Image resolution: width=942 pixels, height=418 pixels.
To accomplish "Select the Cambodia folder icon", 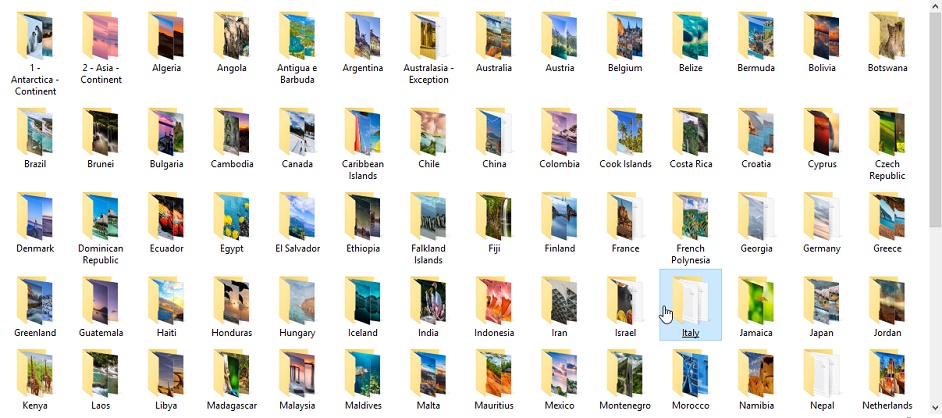I will click(231, 132).
